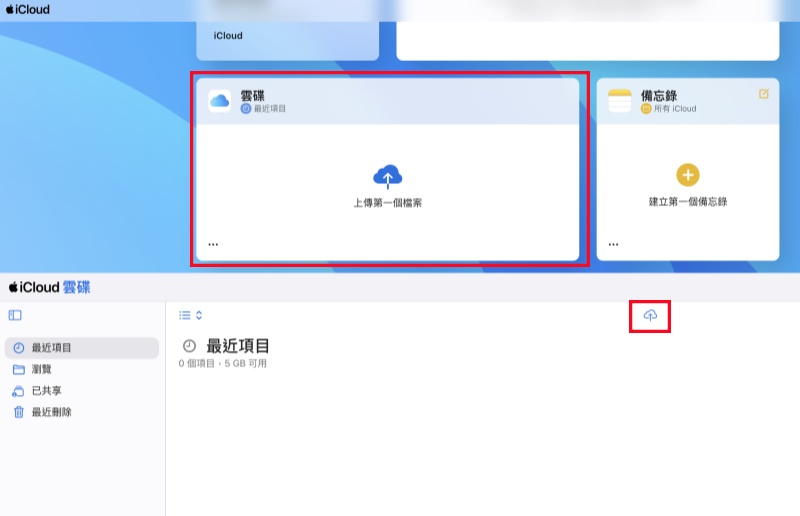Toggle the sidebar visibility icon
The image size is (800, 516).
point(15,315)
